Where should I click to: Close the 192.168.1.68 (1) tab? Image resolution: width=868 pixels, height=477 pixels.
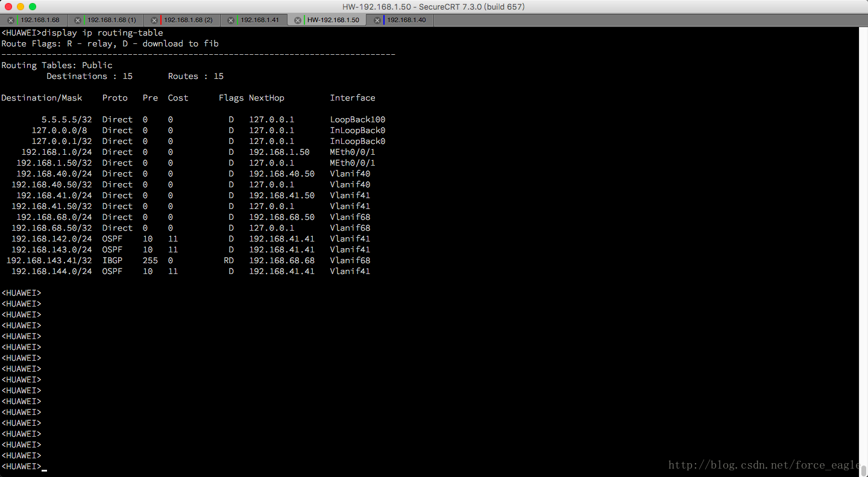(77, 20)
